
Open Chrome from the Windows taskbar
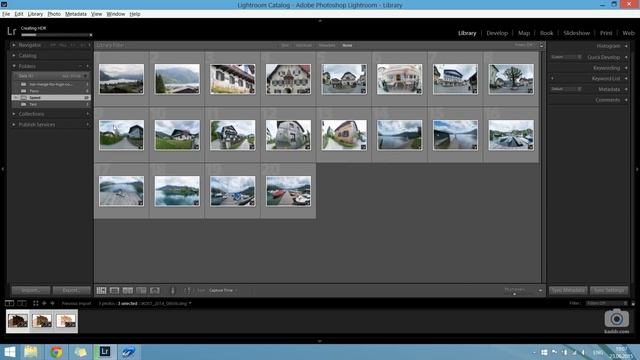click(x=56, y=351)
